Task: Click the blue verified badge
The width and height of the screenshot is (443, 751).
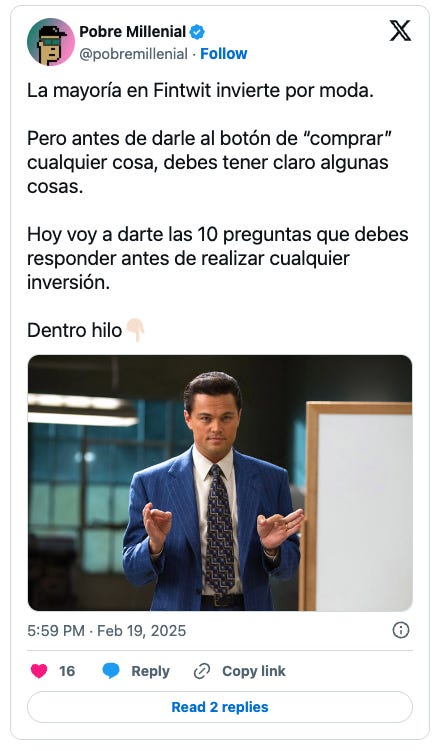Action: point(197,32)
